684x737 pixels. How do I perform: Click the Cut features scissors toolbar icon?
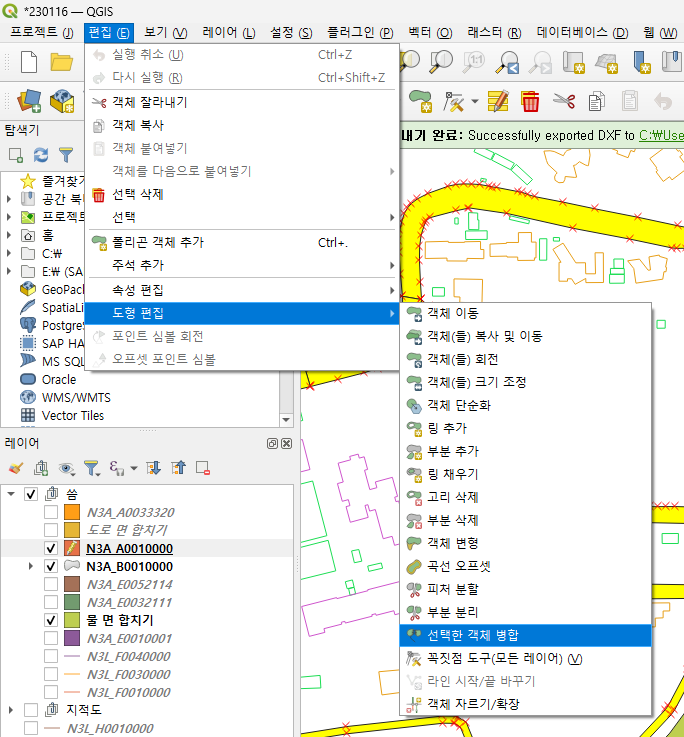[564, 101]
